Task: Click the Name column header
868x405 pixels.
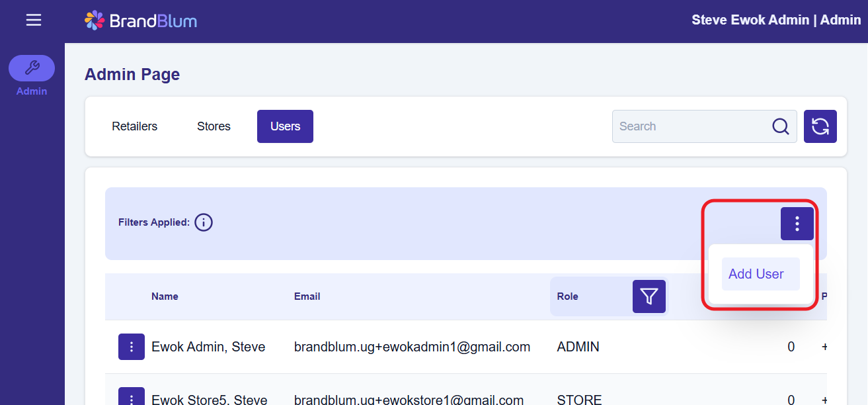Action: pos(165,296)
